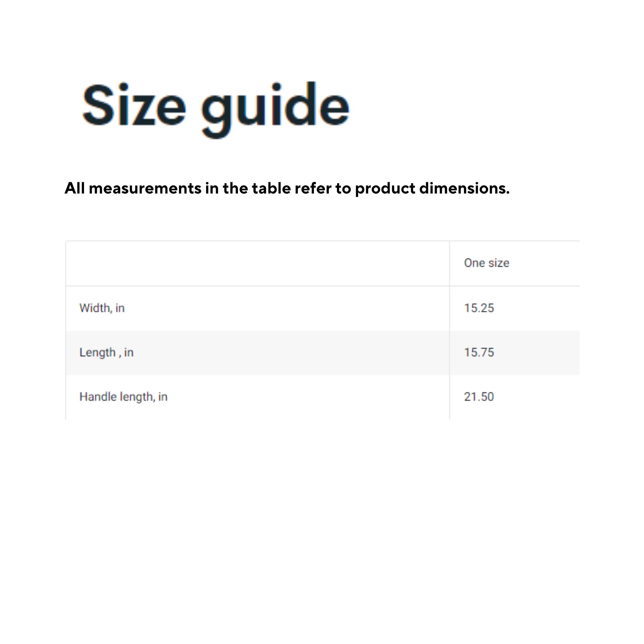Click the Size guide heading
This screenshot has height=644, width=644.
coord(216,109)
